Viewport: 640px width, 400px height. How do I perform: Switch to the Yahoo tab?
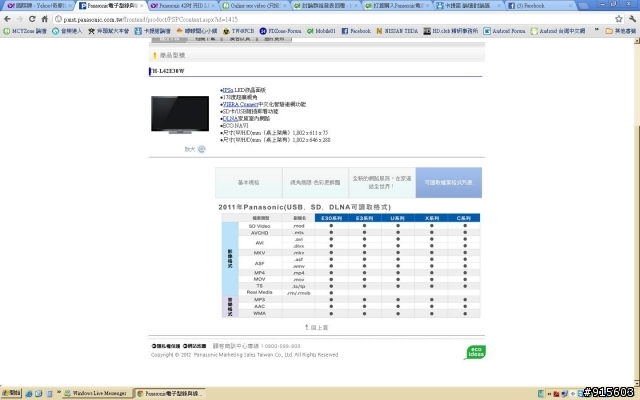tap(37, 6)
